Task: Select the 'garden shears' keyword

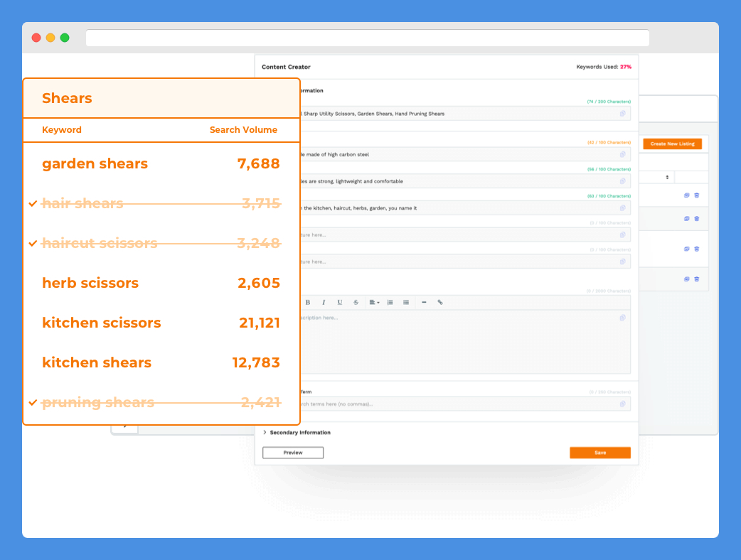Action: pyautogui.click(x=95, y=164)
